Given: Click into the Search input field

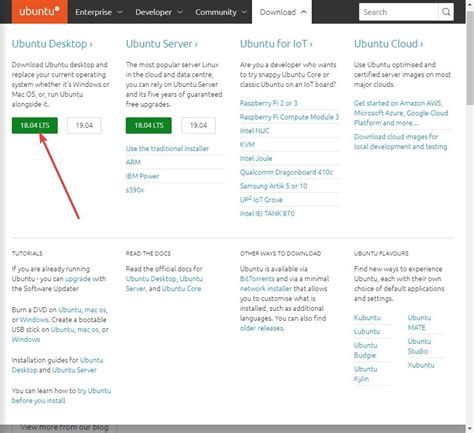Looking at the screenshot, I should pyautogui.click(x=399, y=12).
